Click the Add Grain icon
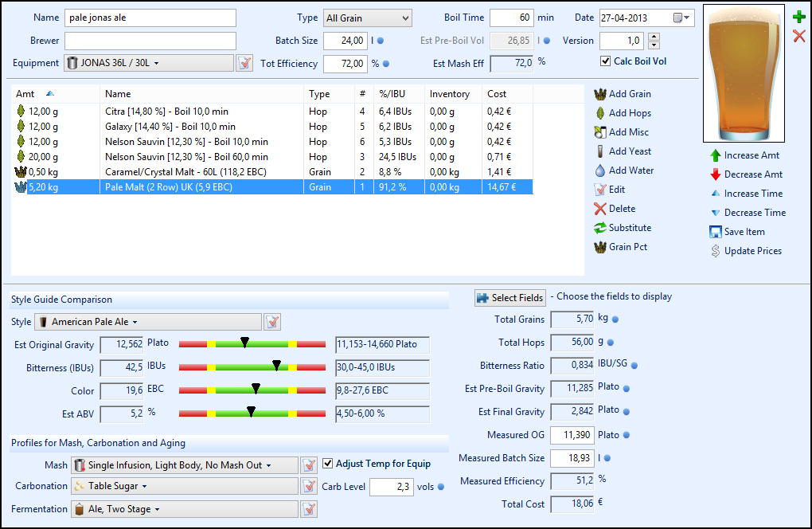This screenshot has height=529, width=812. coord(600,94)
